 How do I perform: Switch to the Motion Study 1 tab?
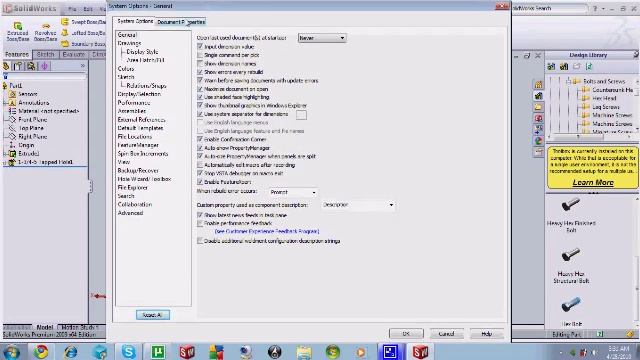80,327
